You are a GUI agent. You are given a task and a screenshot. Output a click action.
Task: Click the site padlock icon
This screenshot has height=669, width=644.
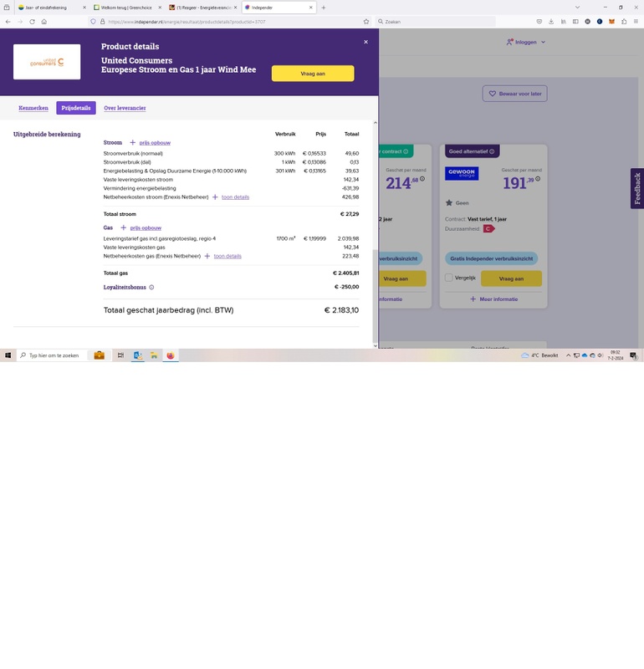click(x=102, y=22)
